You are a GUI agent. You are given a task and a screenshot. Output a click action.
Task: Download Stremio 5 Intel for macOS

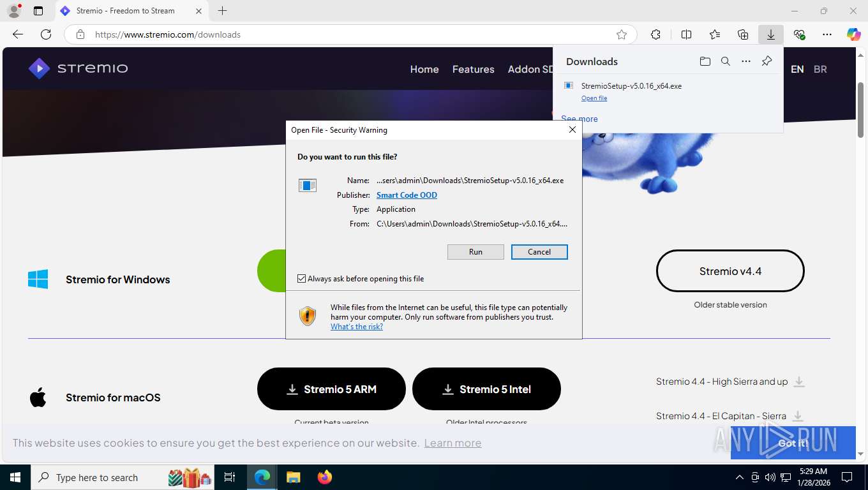tap(486, 389)
